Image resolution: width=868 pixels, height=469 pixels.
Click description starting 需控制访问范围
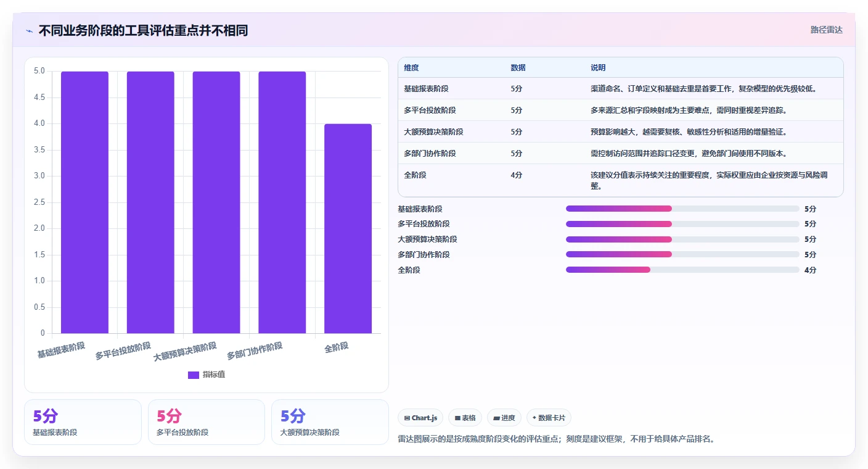(x=689, y=154)
